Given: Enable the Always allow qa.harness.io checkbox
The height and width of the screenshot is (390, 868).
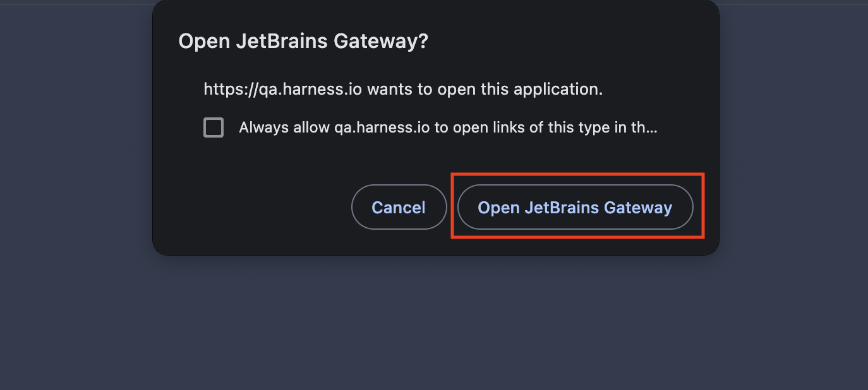Looking at the screenshot, I should (214, 127).
